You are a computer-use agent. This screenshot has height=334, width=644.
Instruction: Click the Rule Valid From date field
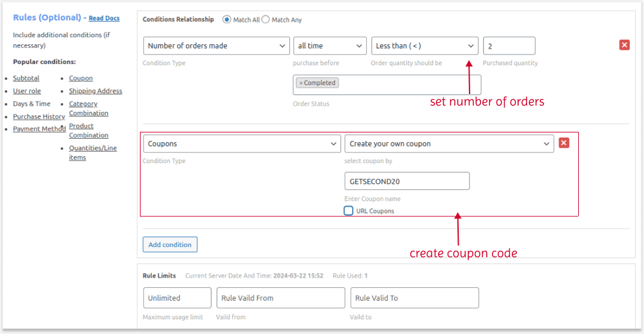coord(280,298)
